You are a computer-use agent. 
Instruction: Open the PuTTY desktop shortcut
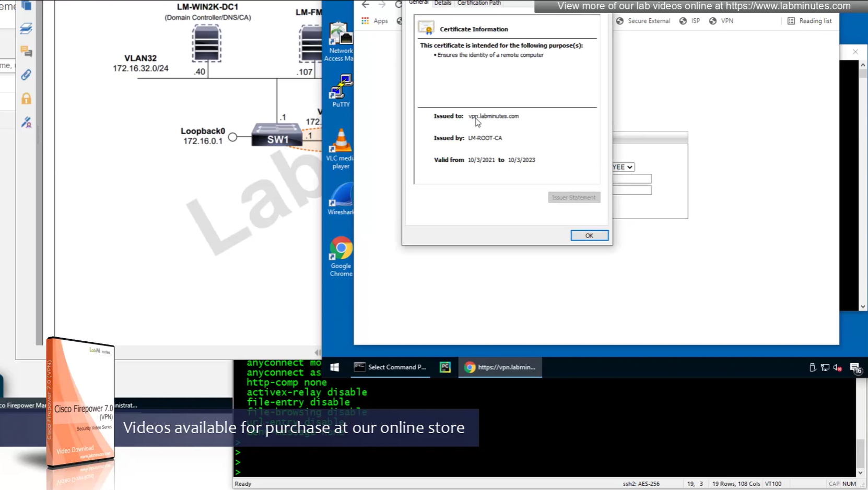[x=341, y=90]
